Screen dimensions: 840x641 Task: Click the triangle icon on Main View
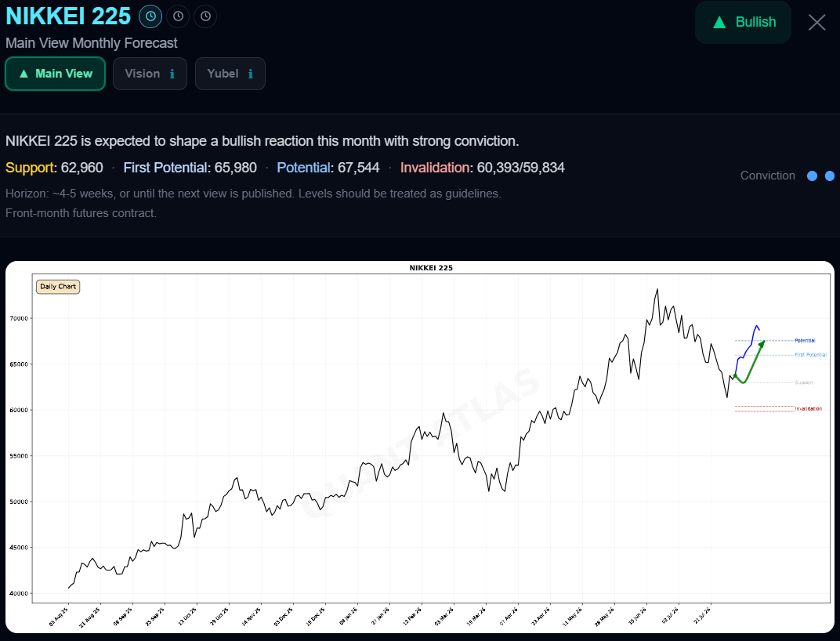click(24, 74)
